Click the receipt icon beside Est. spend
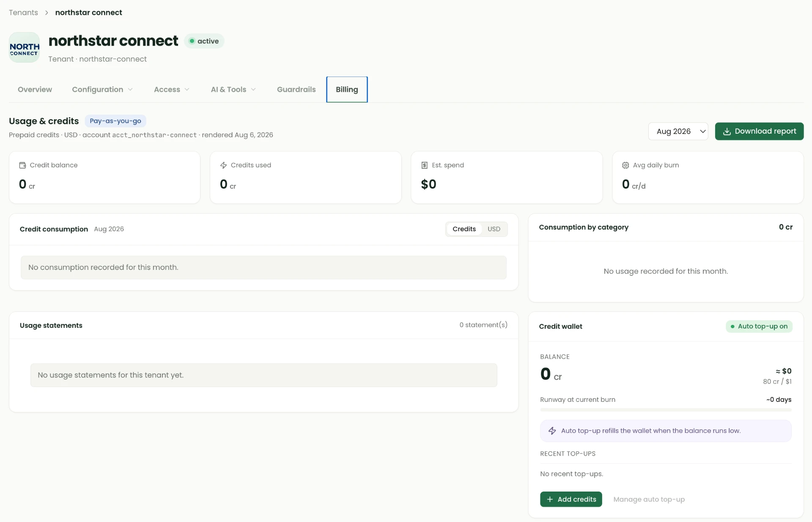812x522 pixels. click(425, 165)
